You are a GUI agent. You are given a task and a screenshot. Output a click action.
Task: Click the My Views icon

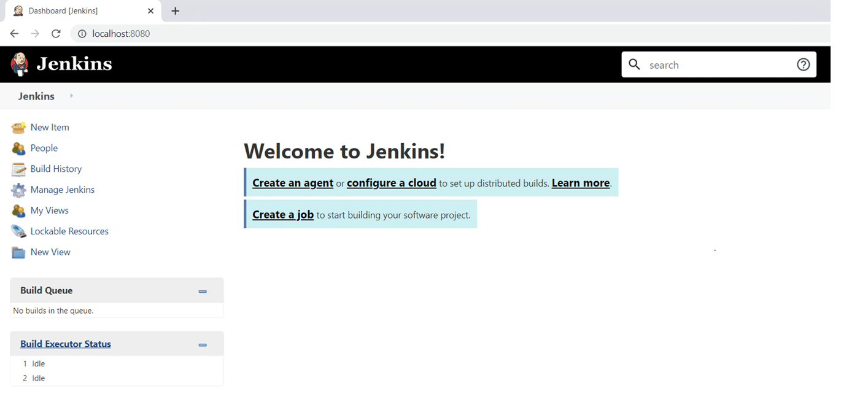point(19,211)
